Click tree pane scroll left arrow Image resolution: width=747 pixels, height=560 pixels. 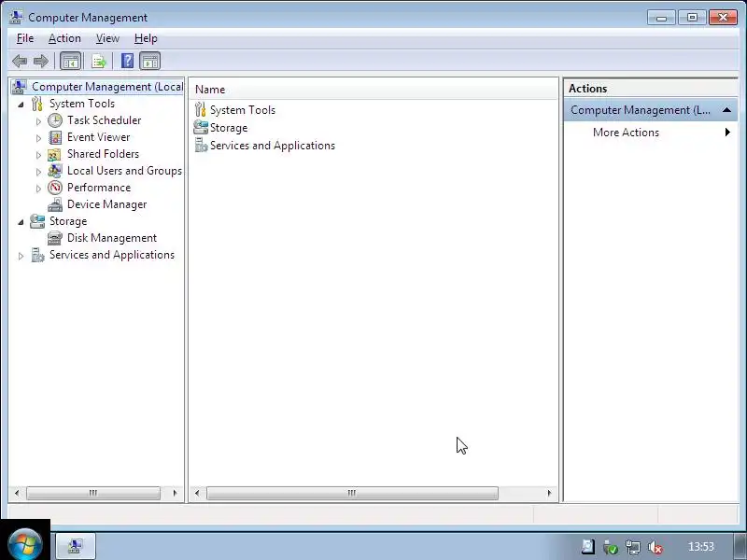click(17, 493)
